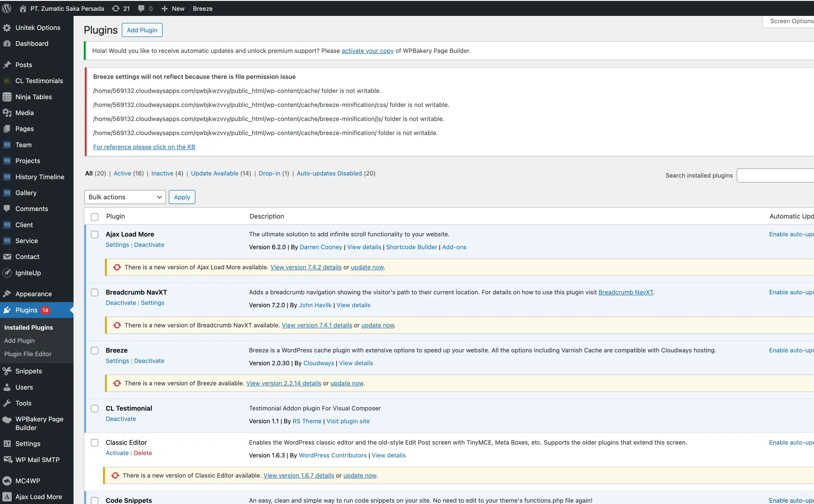This screenshot has width=814, height=504.
Task: Deactivate the Breeze plugin
Action: tap(149, 361)
